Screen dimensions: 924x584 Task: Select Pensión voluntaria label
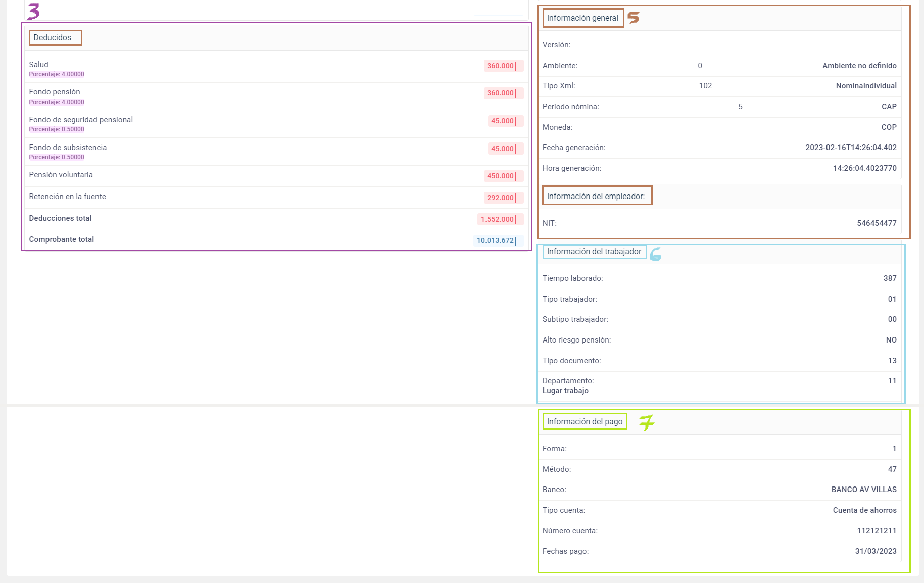click(61, 175)
